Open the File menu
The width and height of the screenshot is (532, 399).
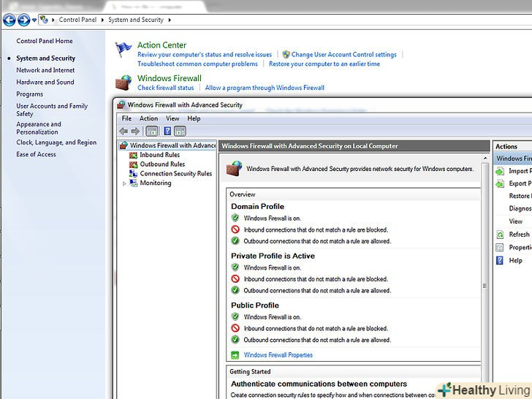pos(126,118)
